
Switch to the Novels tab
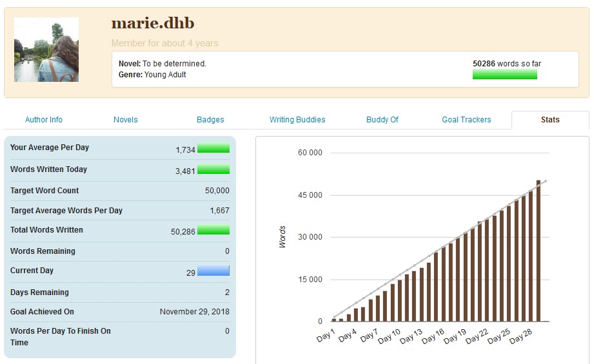tap(125, 120)
